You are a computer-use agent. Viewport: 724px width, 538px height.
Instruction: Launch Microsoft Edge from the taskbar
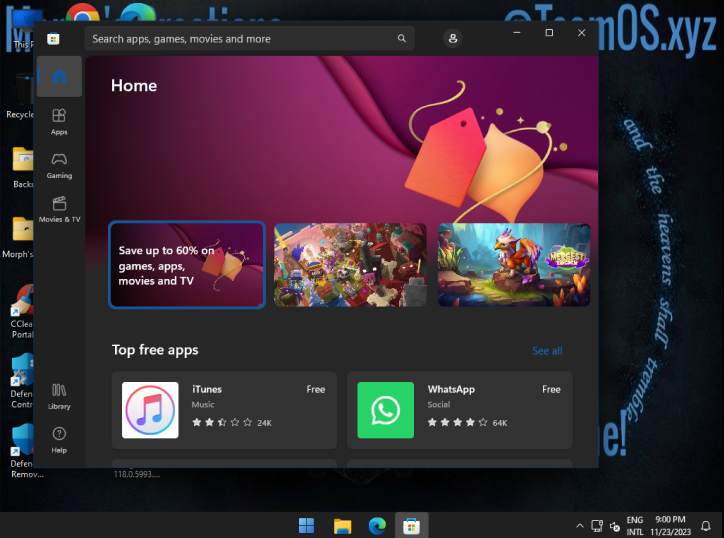click(x=377, y=525)
